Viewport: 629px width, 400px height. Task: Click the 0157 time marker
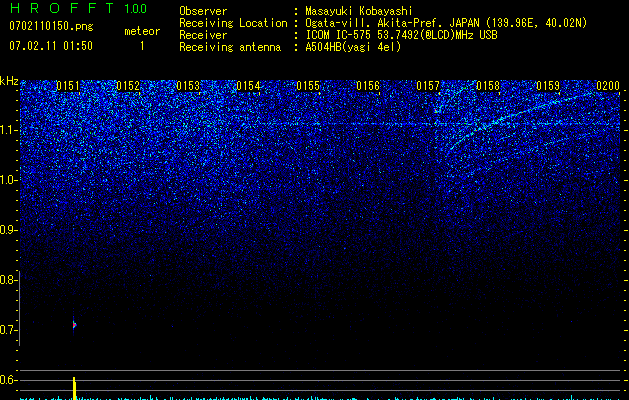428,86
